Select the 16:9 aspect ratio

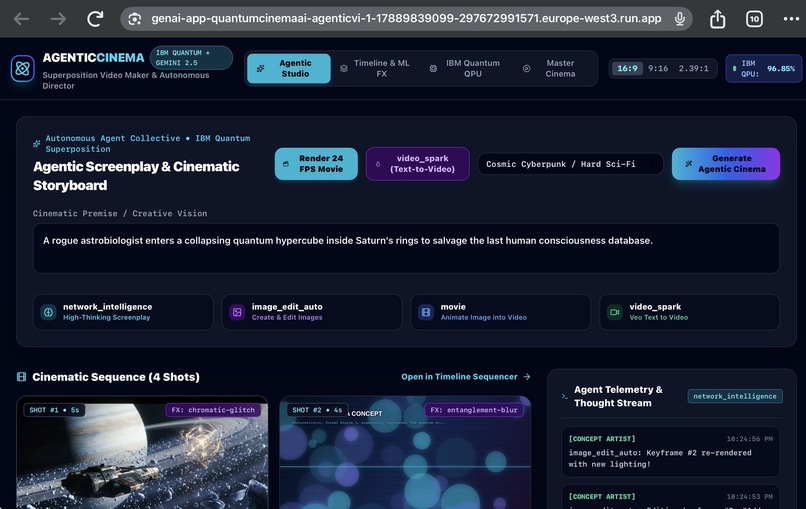tap(627, 68)
